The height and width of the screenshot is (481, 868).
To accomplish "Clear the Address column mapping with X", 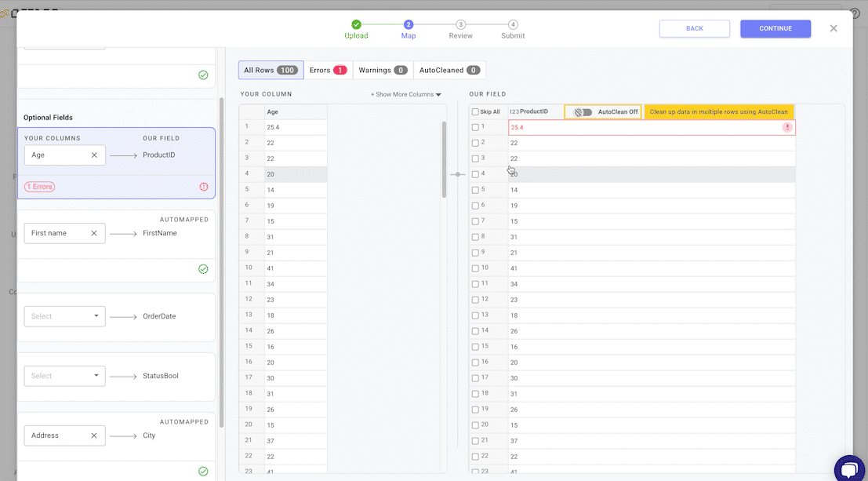I will coord(94,435).
